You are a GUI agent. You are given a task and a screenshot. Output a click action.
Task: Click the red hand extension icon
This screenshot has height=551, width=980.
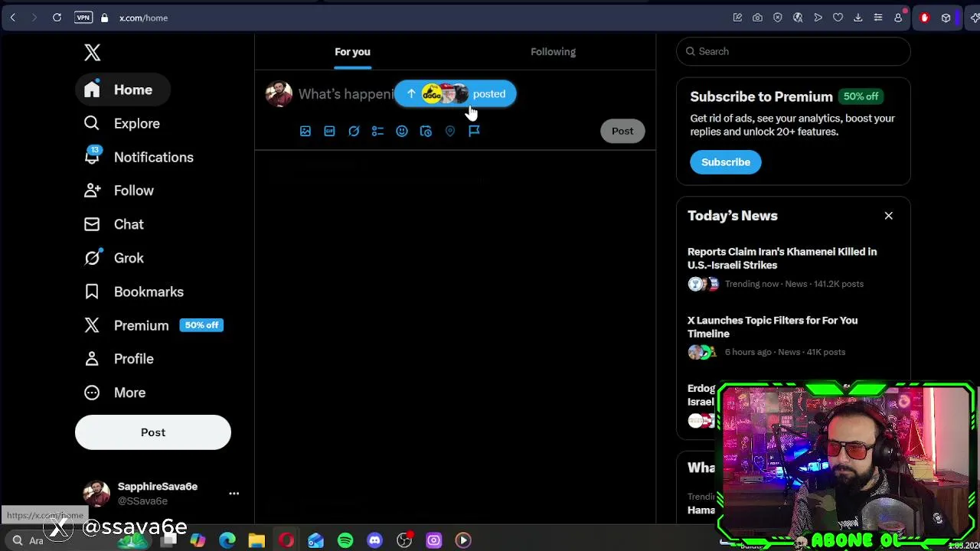coord(924,18)
